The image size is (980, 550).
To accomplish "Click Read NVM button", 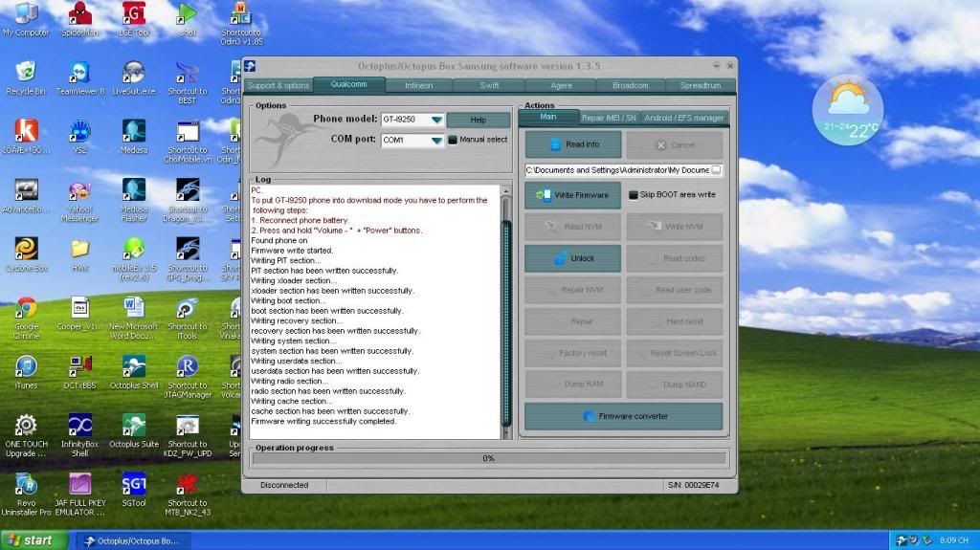I will click(572, 227).
